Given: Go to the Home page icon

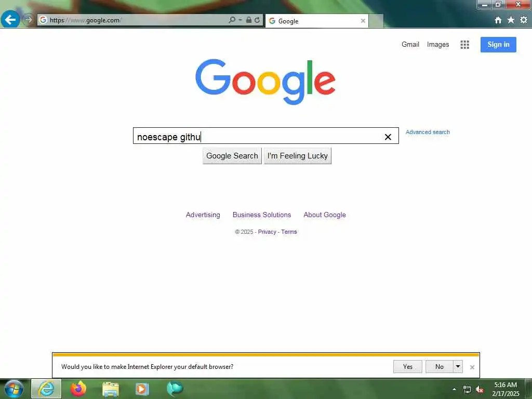Looking at the screenshot, I should point(498,20).
